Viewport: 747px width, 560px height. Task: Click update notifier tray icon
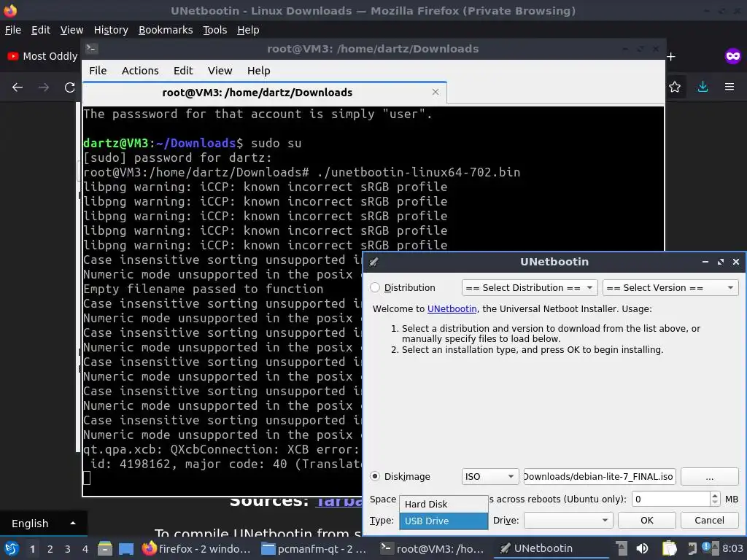click(706, 548)
